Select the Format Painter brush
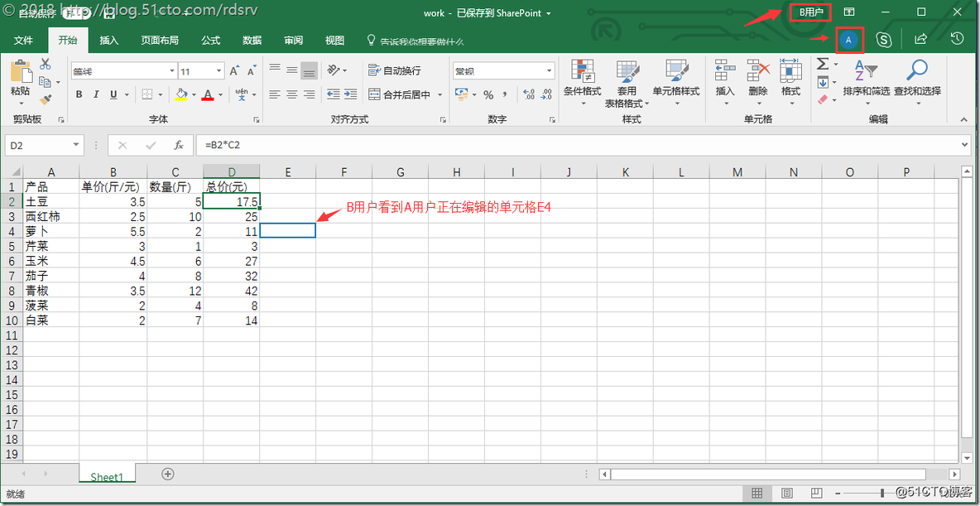The image size is (980, 506). [45, 99]
